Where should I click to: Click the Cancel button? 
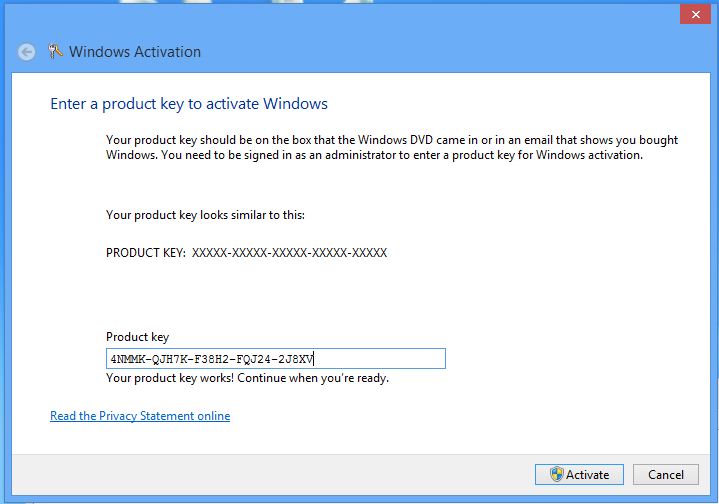coord(666,474)
